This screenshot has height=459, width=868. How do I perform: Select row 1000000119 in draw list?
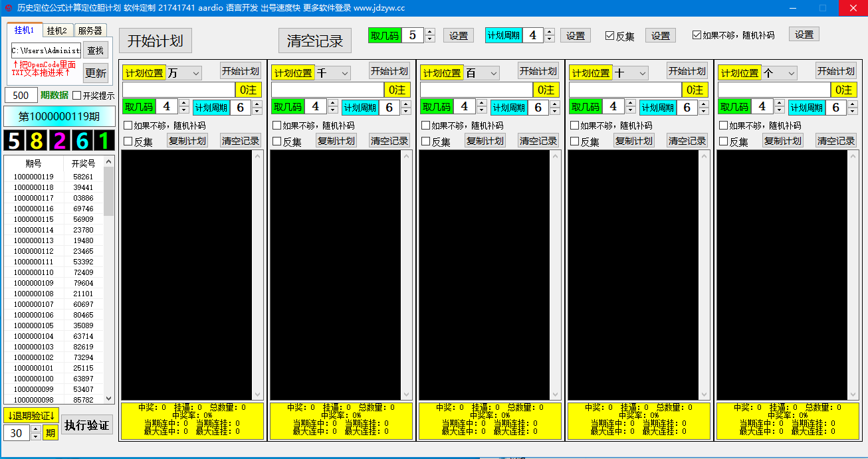coord(54,177)
